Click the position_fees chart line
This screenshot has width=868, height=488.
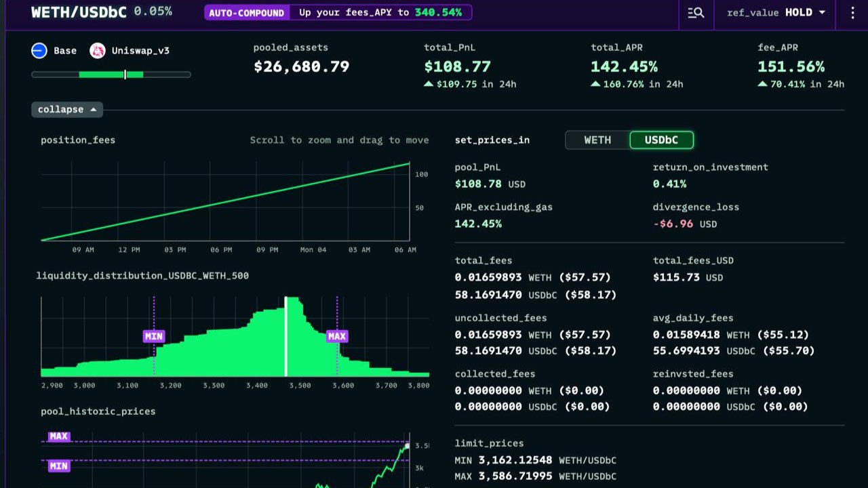(x=225, y=201)
